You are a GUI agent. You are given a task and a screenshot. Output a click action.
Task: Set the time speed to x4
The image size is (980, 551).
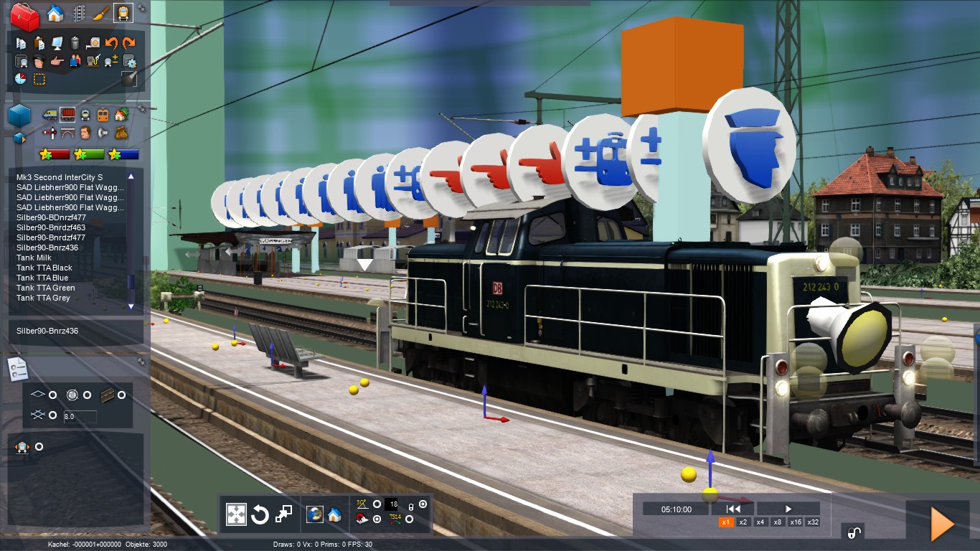click(x=760, y=522)
